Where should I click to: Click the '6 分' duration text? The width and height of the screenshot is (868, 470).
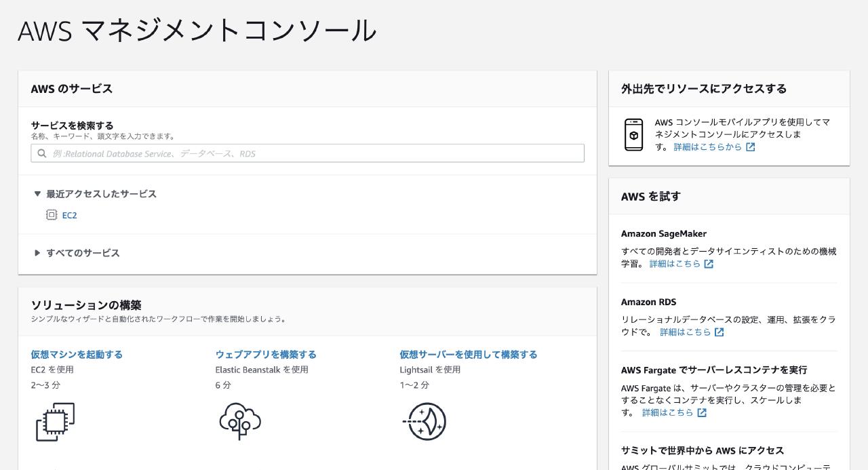pyautogui.click(x=223, y=385)
